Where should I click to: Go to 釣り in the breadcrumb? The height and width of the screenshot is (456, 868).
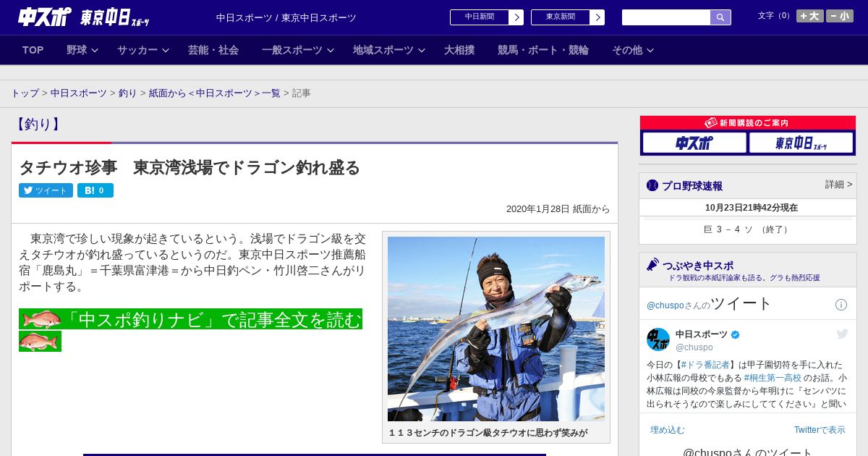click(128, 93)
